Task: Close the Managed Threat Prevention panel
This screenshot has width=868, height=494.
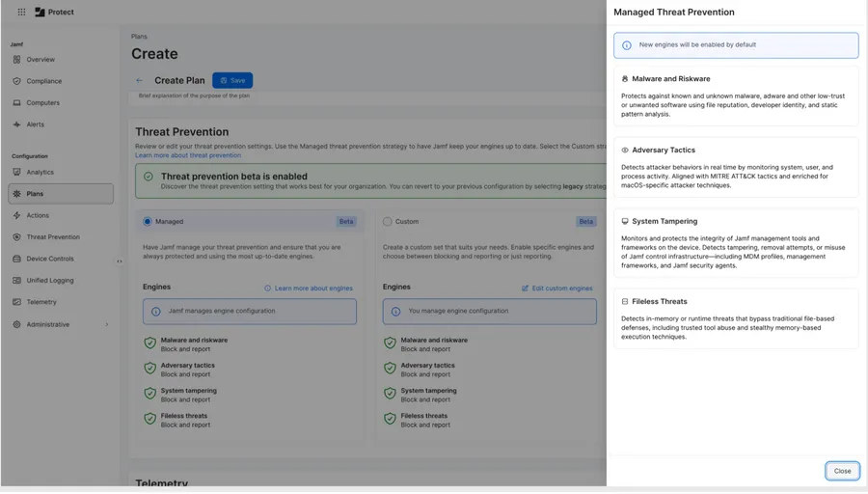Action: 842,471
